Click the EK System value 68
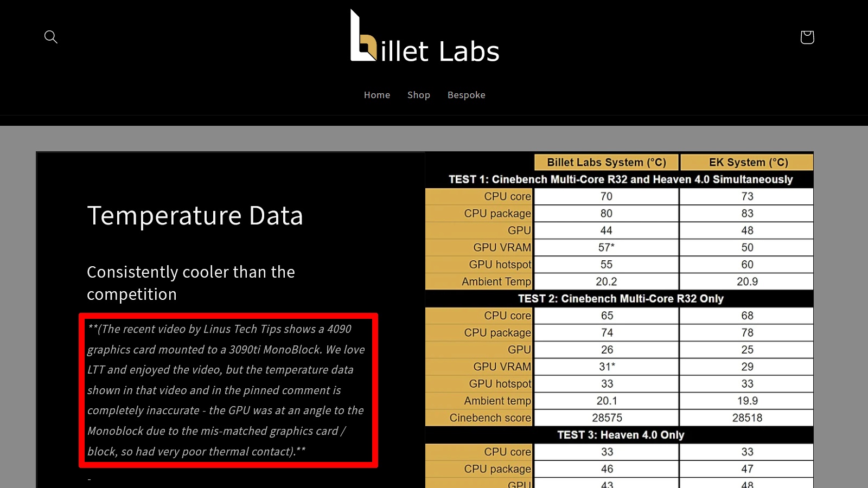 click(748, 316)
